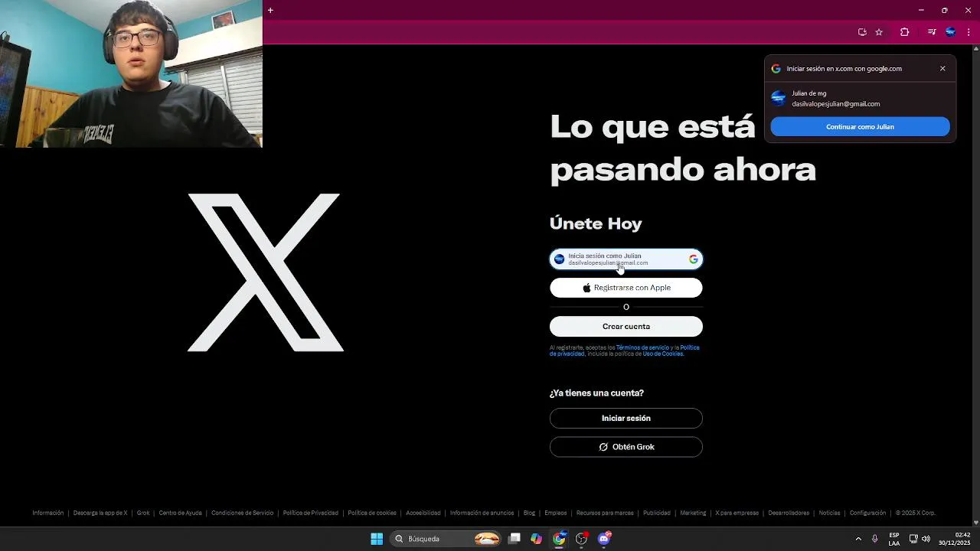Open network status tray icon
This screenshot has height=551, width=980.
coord(913,539)
